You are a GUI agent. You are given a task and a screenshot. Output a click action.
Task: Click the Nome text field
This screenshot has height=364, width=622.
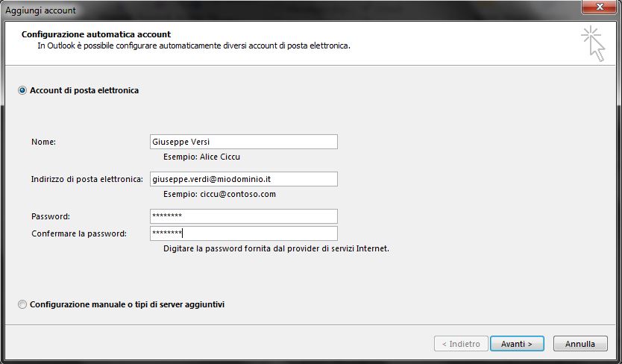[x=244, y=142]
